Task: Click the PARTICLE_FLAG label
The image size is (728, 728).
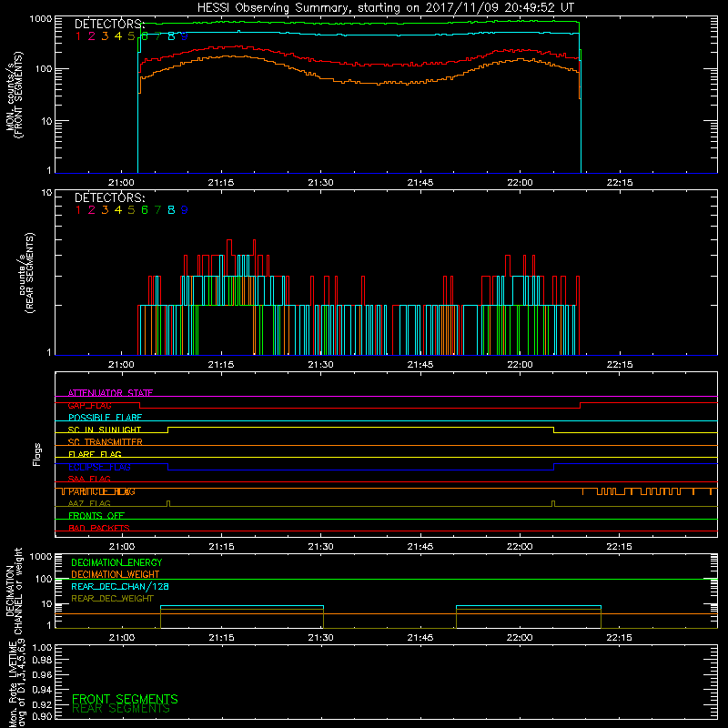Action: pyautogui.click(x=102, y=491)
